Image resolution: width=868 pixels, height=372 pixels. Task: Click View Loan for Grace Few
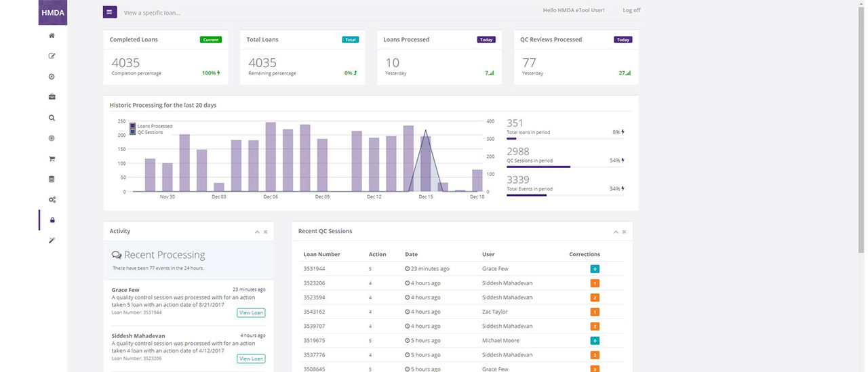pos(251,312)
